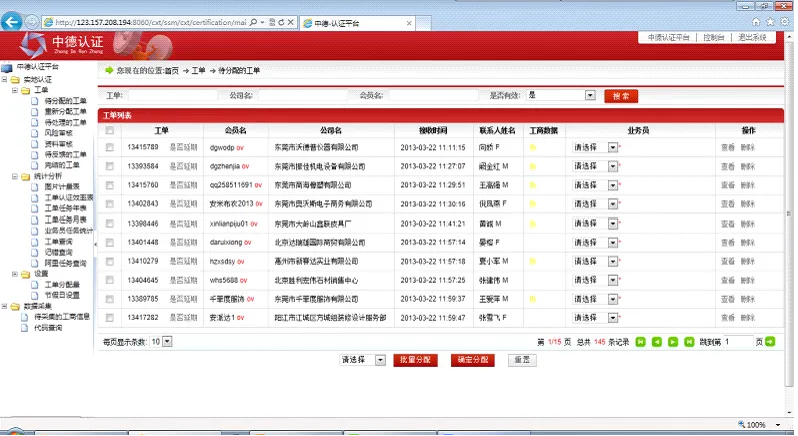
Task: Click the 实地认证 folder icon
Action: (15, 80)
